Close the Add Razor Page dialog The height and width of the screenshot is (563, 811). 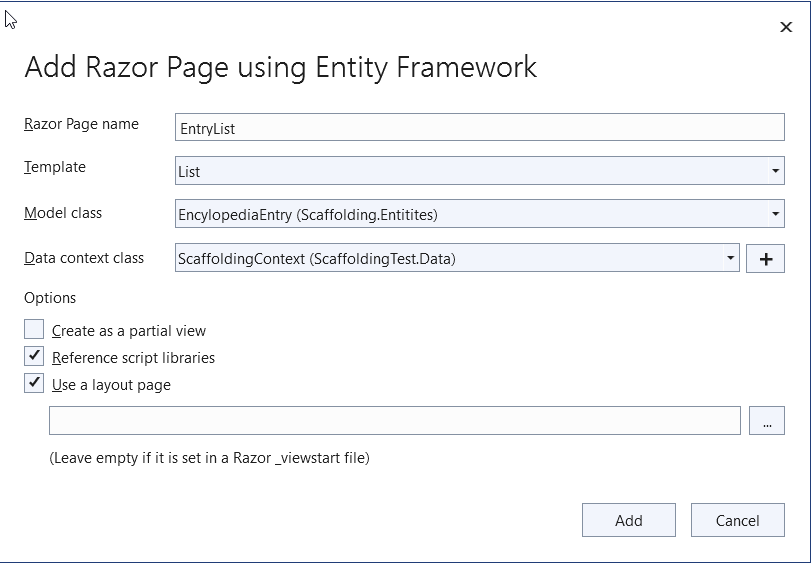pos(786,27)
